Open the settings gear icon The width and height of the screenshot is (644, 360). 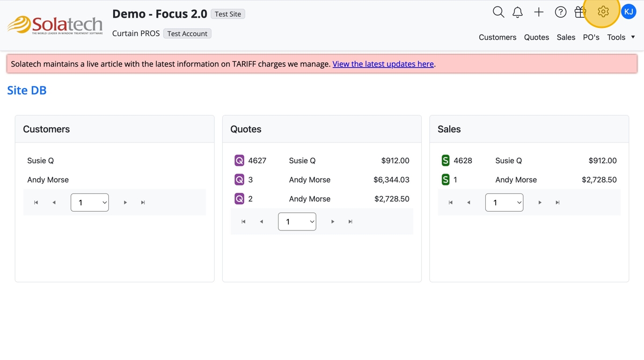pyautogui.click(x=603, y=11)
